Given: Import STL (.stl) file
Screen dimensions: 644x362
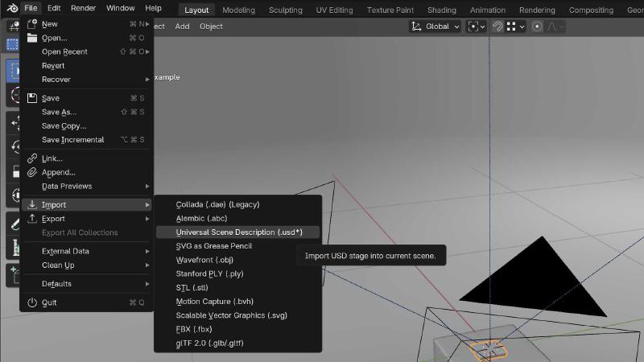Looking at the screenshot, I should [x=237, y=288].
